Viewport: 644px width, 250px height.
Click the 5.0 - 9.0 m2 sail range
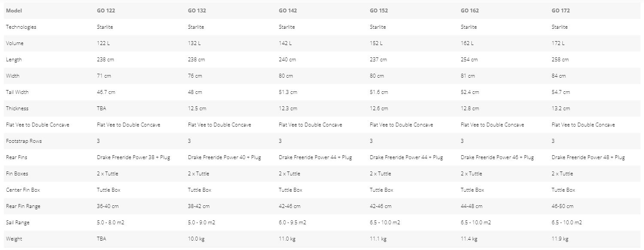coord(201,223)
